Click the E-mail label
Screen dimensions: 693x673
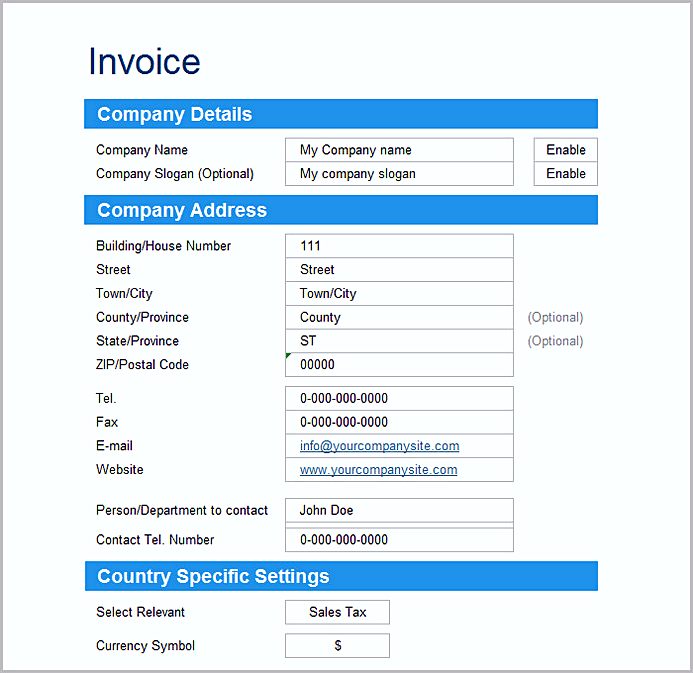tap(114, 446)
